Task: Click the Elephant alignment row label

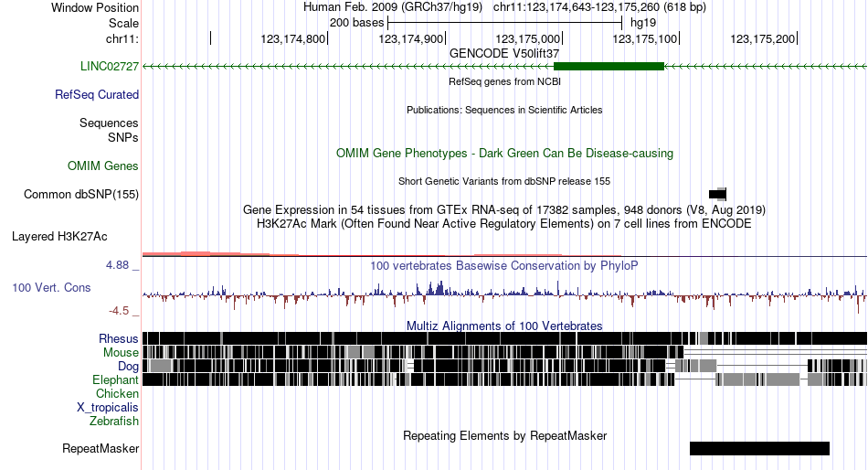Action: (x=115, y=380)
